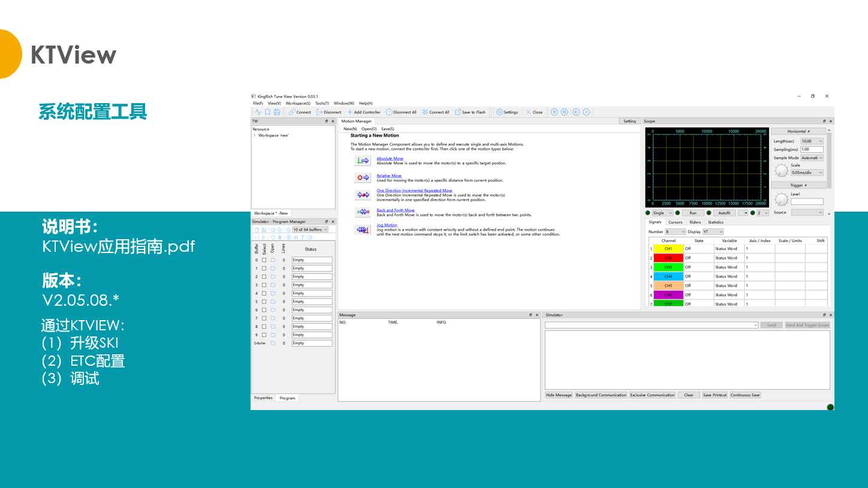This screenshot has height=488, width=868.
Task: Click the Jog Motion icon
Action: [363, 230]
